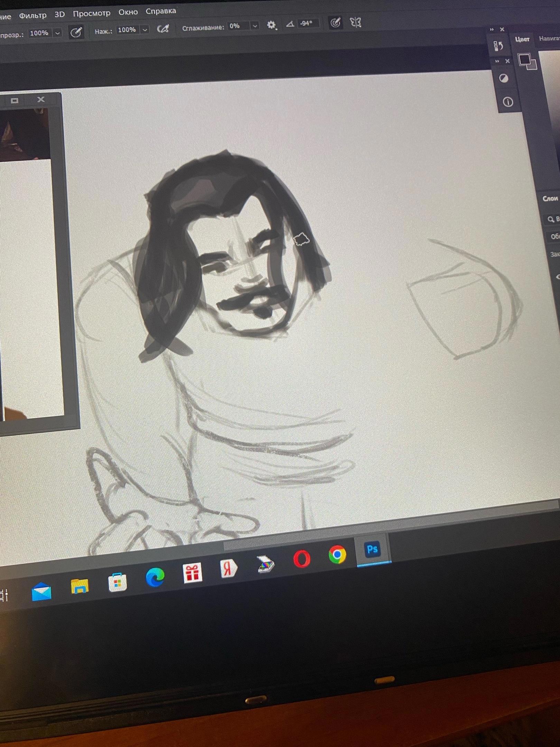
Task: Open symmetry paint butterfly options
Action: coord(355,23)
